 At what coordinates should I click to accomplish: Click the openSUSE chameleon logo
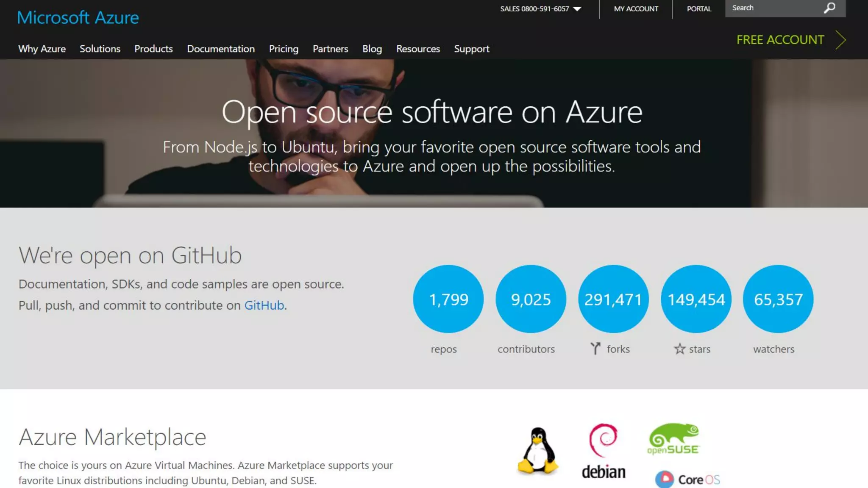pyautogui.click(x=673, y=439)
